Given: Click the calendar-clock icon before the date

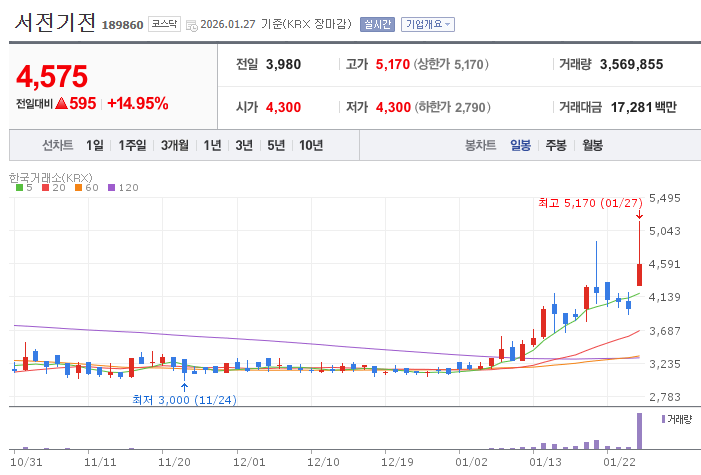Looking at the screenshot, I should point(191,25).
